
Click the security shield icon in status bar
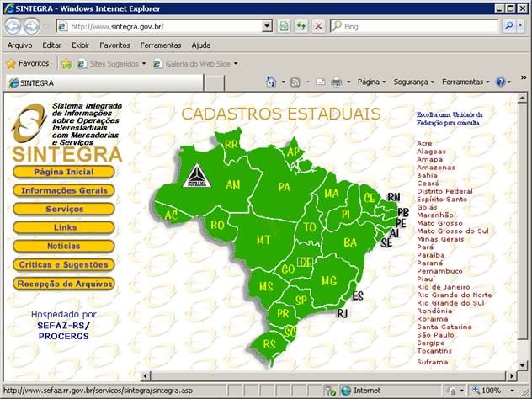click(329, 391)
